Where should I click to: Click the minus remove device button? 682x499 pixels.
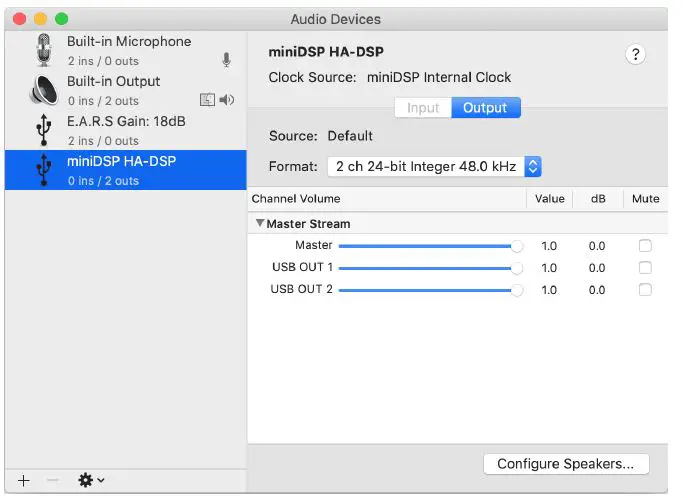point(52,480)
